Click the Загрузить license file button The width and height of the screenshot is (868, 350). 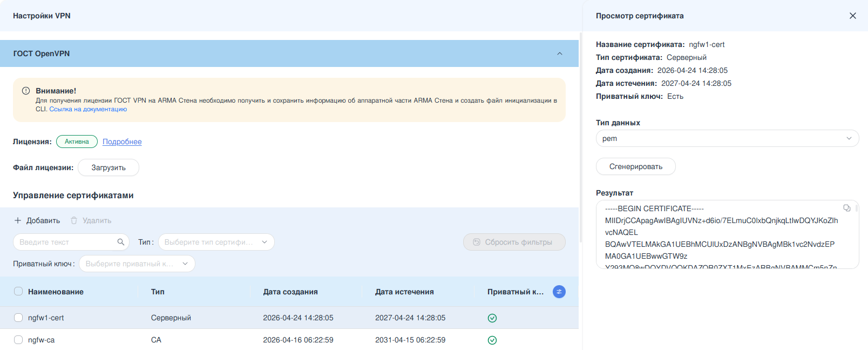(109, 167)
